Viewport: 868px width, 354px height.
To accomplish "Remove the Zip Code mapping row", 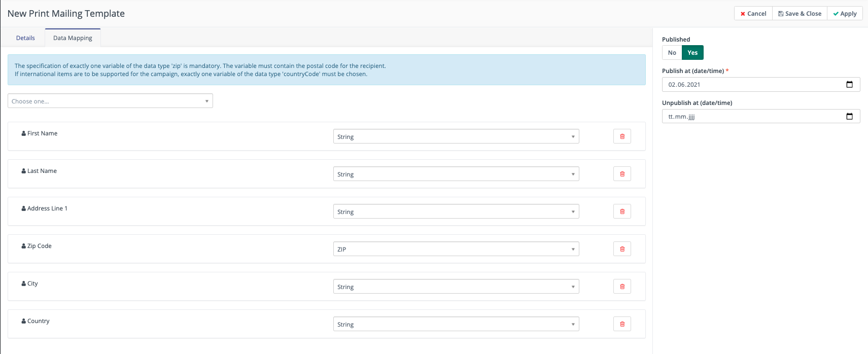I will 622,249.
